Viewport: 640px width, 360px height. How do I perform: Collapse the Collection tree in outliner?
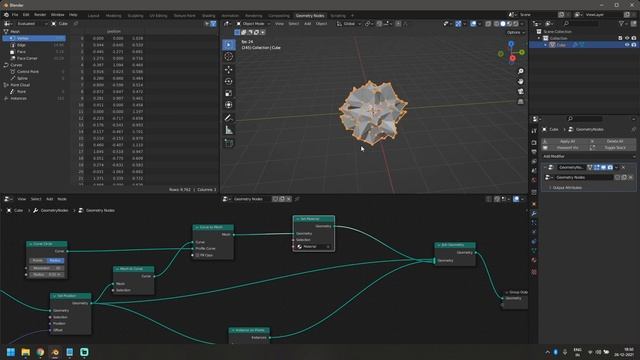pos(539,38)
